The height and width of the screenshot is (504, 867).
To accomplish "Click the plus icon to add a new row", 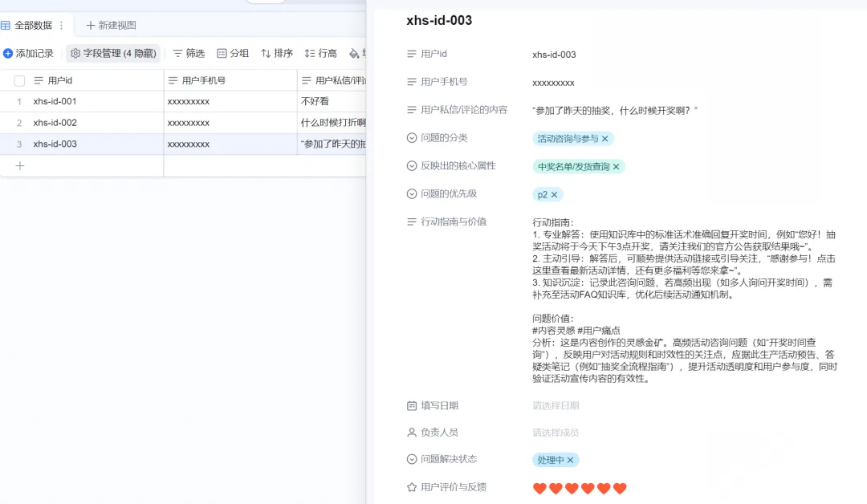I will click(20, 166).
